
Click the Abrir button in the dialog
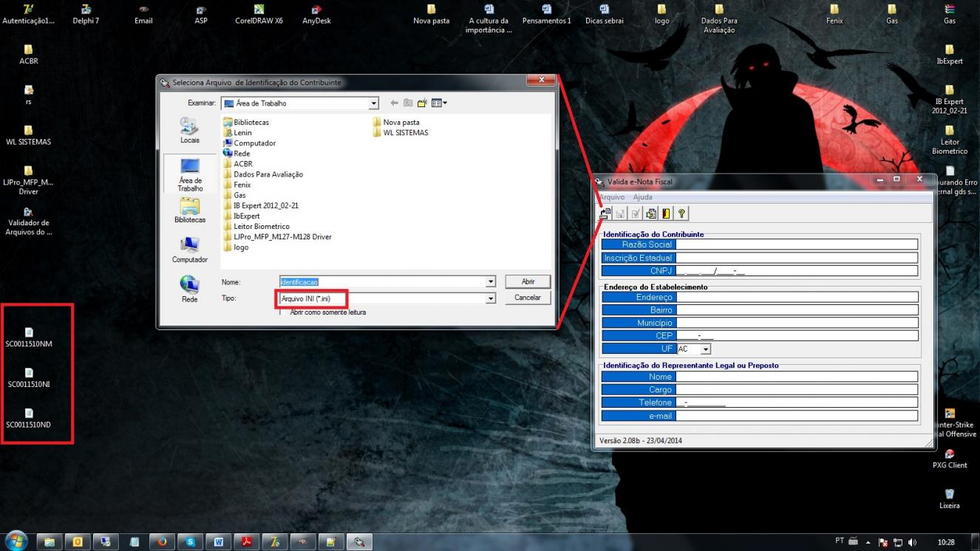tap(528, 281)
